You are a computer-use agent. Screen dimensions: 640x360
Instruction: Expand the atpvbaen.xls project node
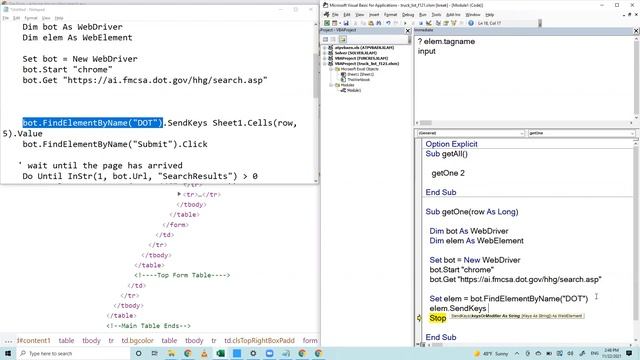click(325, 48)
